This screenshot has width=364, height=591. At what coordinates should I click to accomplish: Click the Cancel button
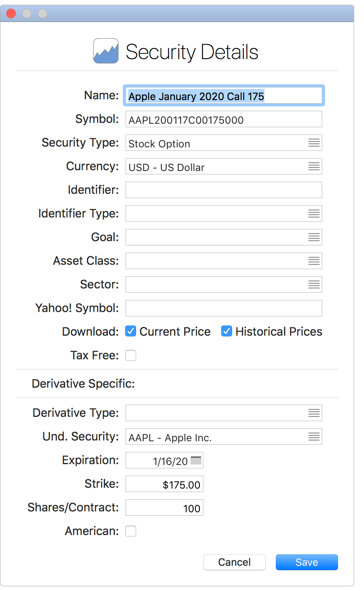pos(234,562)
